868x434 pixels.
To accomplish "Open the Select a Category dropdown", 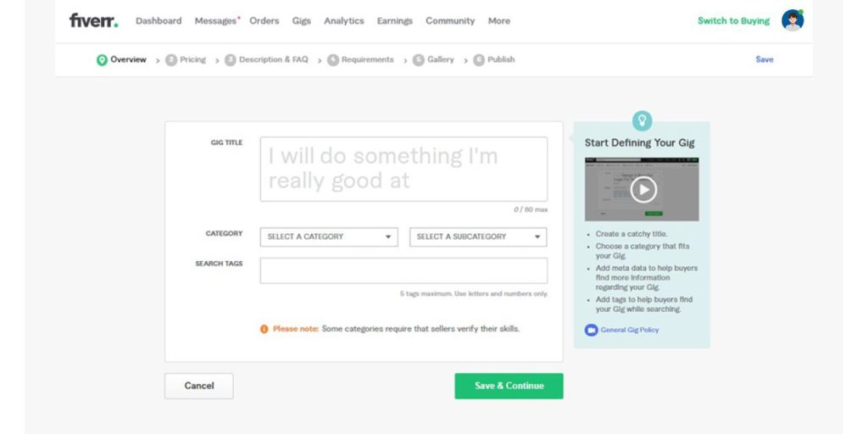I will (329, 237).
